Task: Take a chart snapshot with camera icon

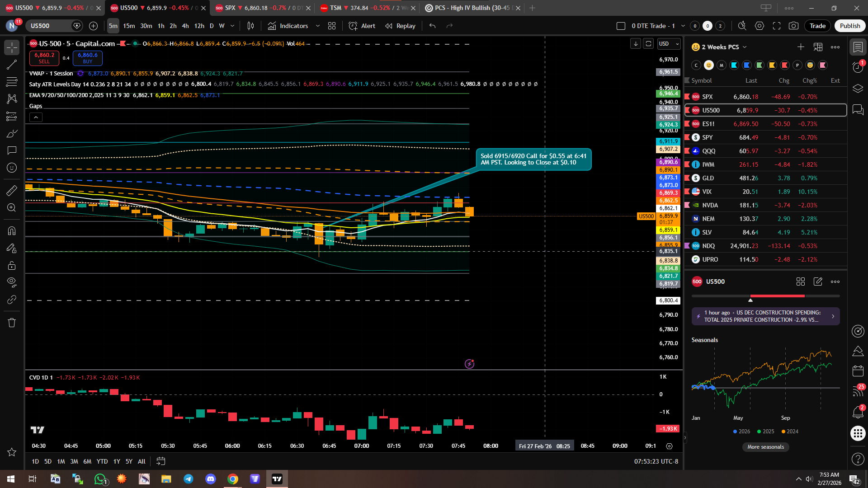Action: 793,26
